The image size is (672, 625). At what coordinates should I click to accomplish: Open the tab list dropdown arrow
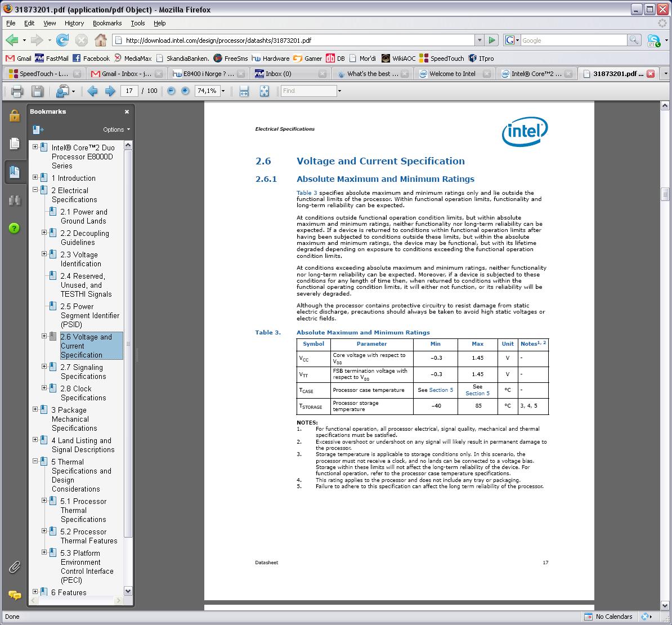666,74
